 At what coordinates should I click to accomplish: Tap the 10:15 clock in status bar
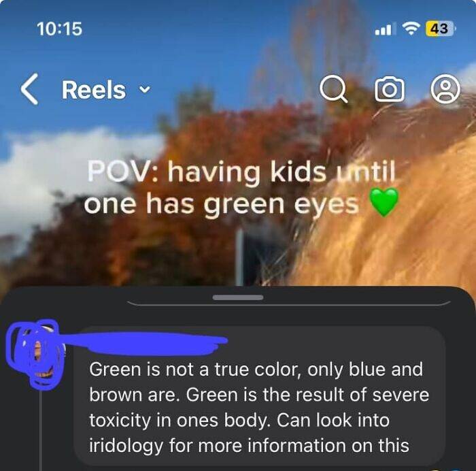60,29
